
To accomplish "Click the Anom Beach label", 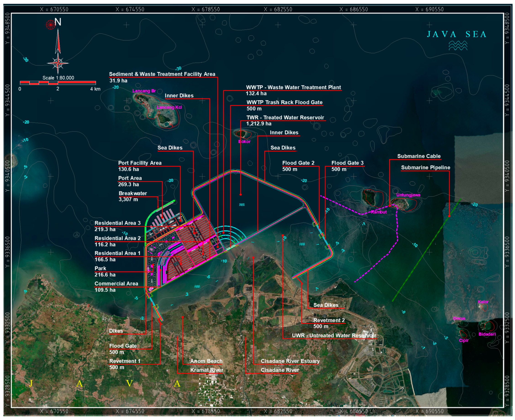I will click(206, 361).
